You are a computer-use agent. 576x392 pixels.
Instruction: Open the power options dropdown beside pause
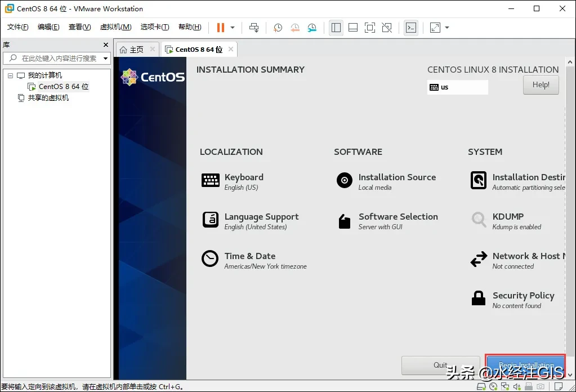(233, 28)
